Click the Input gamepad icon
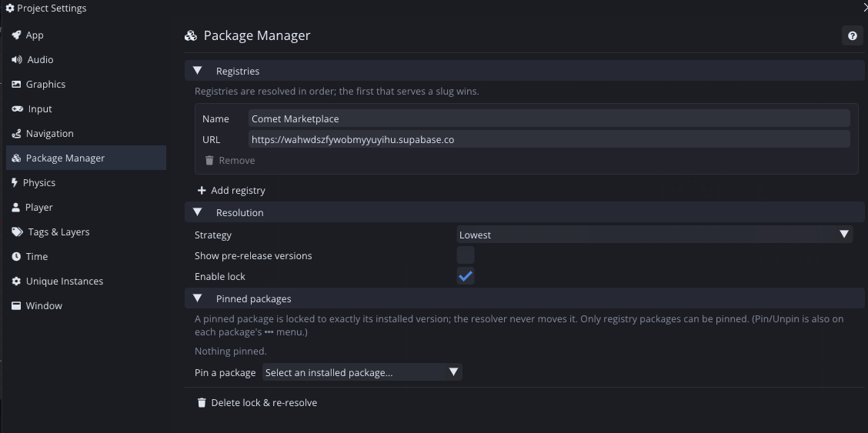 [17, 109]
